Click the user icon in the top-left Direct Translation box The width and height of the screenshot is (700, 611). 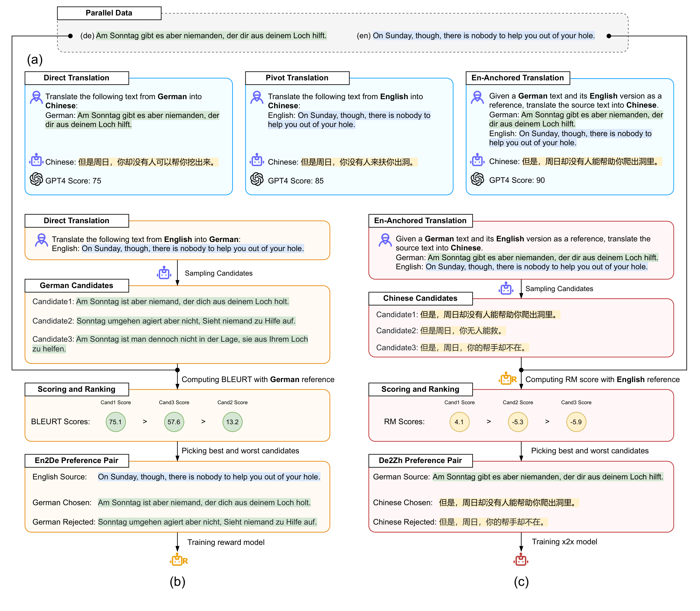36,98
